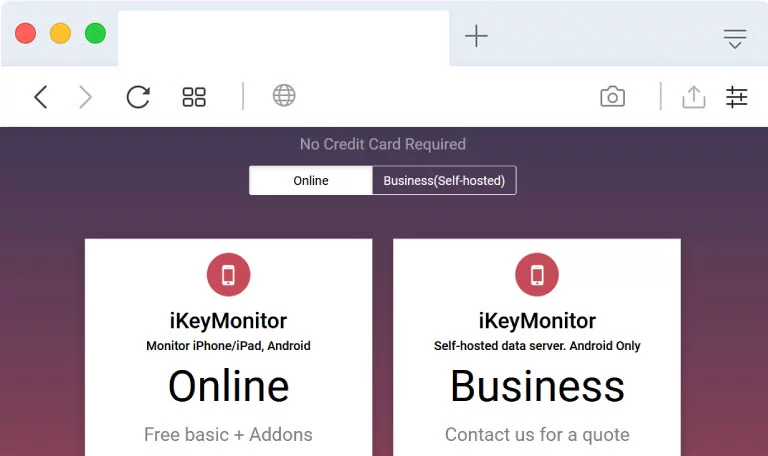
Task: Click the globe icon in toolbar
Action: click(x=284, y=96)
